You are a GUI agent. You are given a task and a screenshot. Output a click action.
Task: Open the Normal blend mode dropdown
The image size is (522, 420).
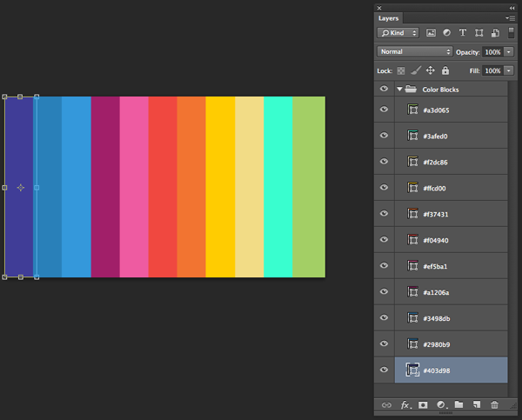(x=415, y=51)
